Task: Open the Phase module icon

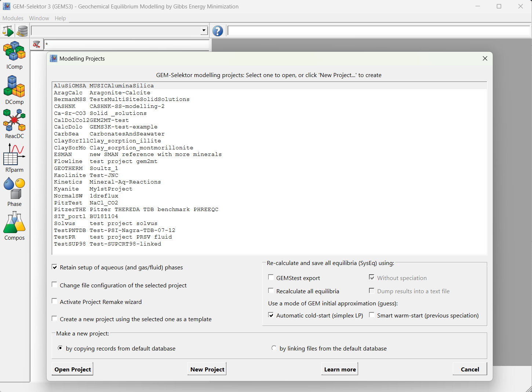Action: [x=14, y=188]
